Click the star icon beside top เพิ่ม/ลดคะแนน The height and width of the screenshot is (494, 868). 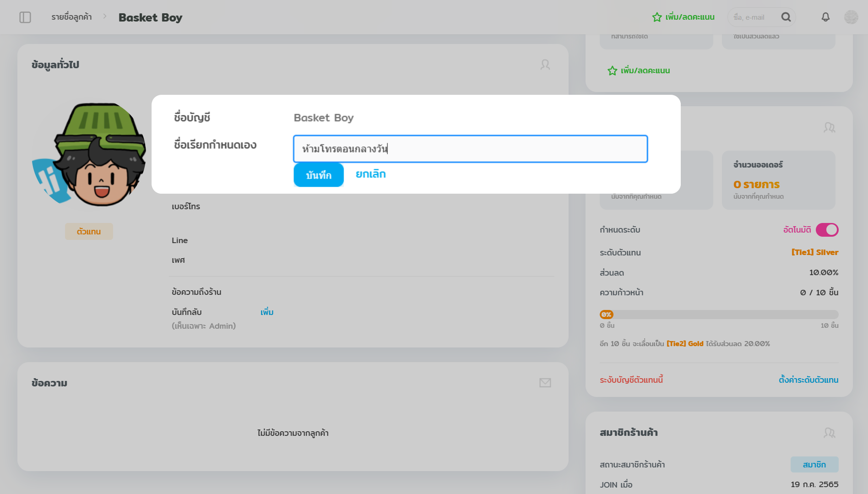click(656, 17)
